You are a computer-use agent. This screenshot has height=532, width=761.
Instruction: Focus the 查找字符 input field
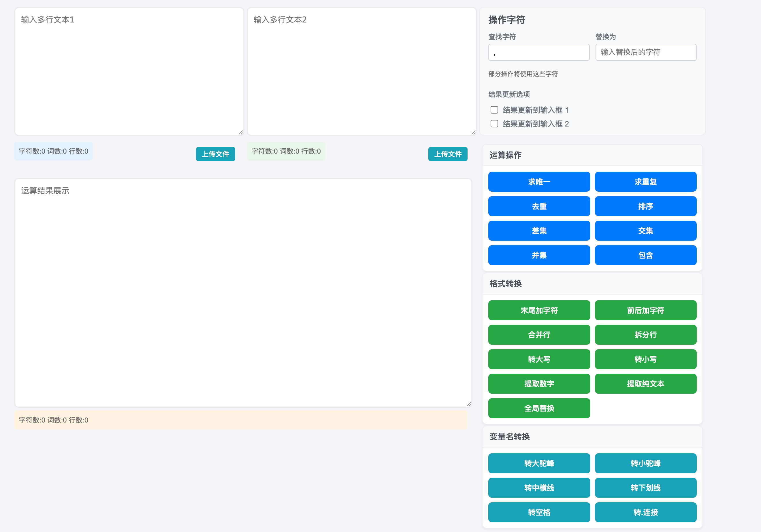pyautogui.click(x=538, y=52)
